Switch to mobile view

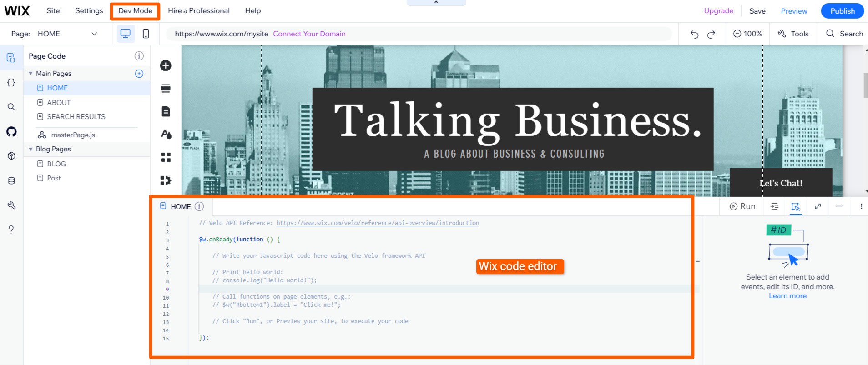click(146, 34)
